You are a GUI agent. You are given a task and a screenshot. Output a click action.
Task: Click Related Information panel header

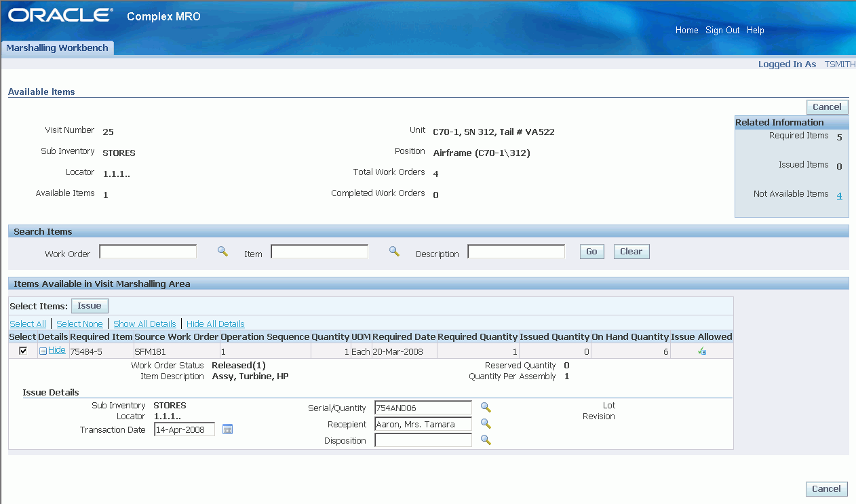coord(792,123)
